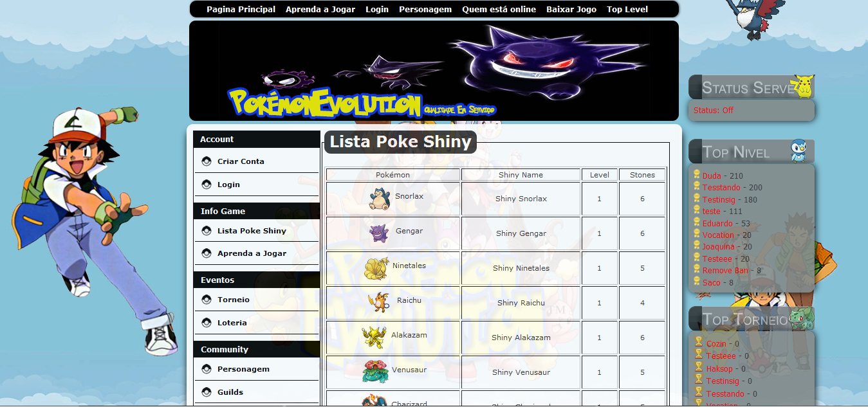Click the Piplup icon on Top Nivel
The image size is (868, 407).
point(799,150)
